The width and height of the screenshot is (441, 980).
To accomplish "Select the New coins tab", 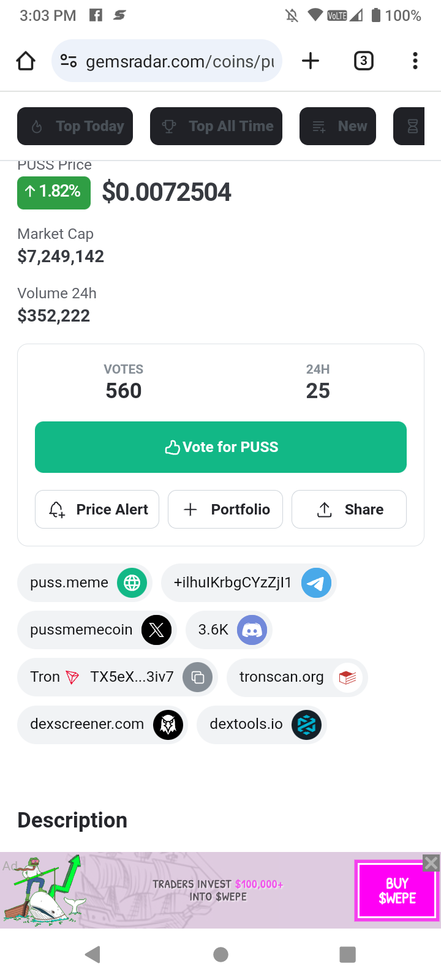I will tap(337, 126).
